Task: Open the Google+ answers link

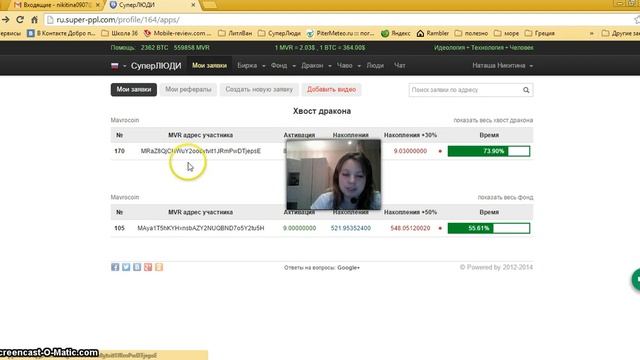Action: (x=349, y=268)
